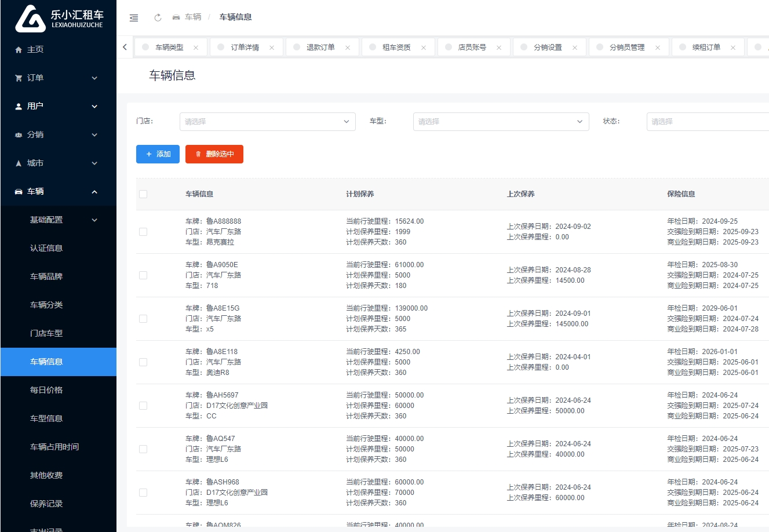Open the 状态 dropdown
This screenshot has height=532, width=769.
708,122
